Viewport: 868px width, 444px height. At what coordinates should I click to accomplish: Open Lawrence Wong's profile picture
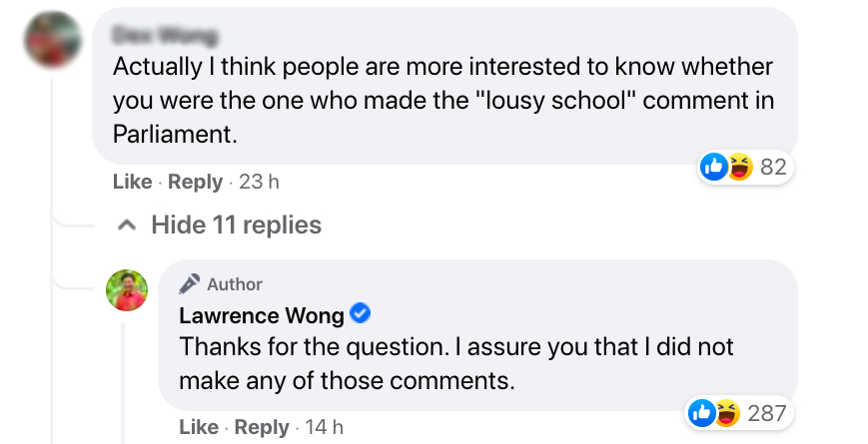pyautogui.click(x=127, y=290)
